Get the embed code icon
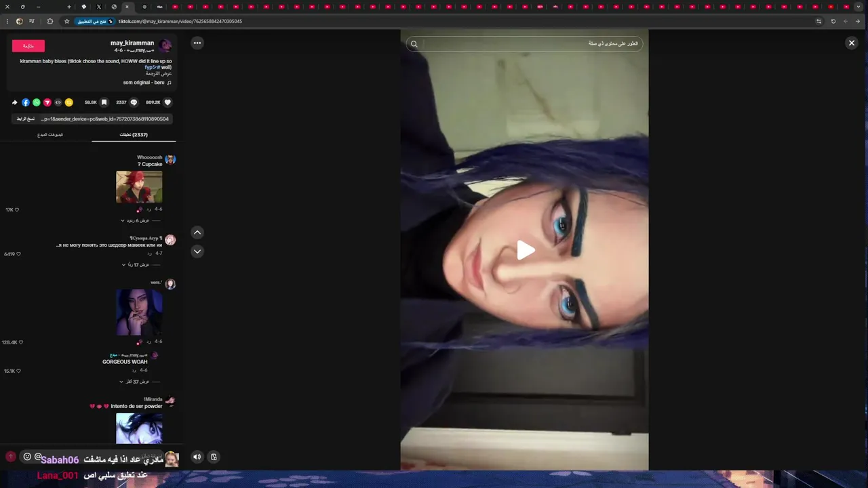The image size is (868, 488). point(58,102)
